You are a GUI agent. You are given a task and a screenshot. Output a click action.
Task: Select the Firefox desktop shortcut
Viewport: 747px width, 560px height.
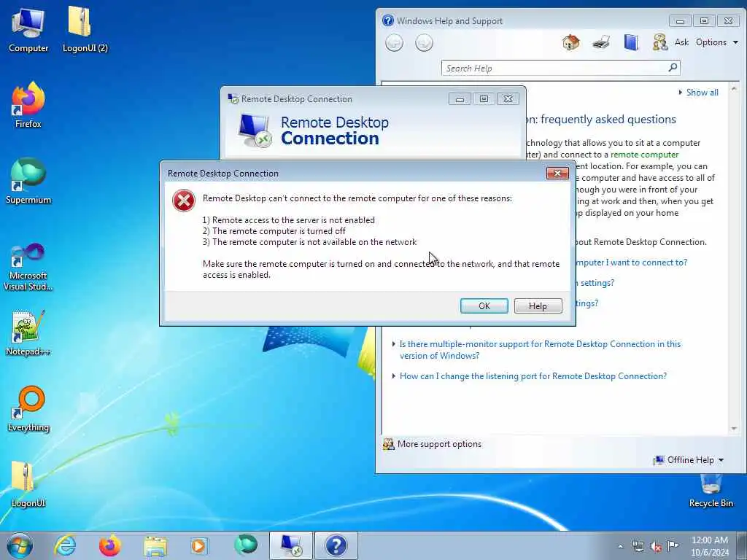point(28,105)
